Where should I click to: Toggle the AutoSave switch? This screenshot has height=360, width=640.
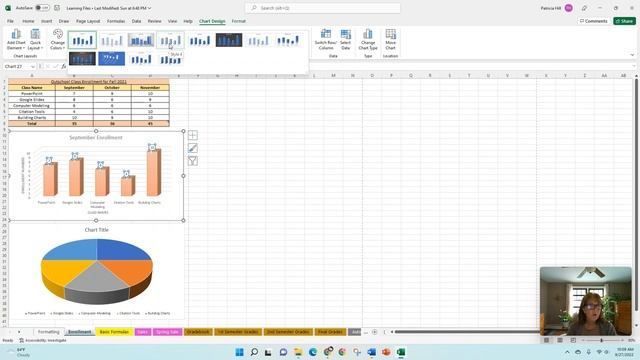[42, 8]
